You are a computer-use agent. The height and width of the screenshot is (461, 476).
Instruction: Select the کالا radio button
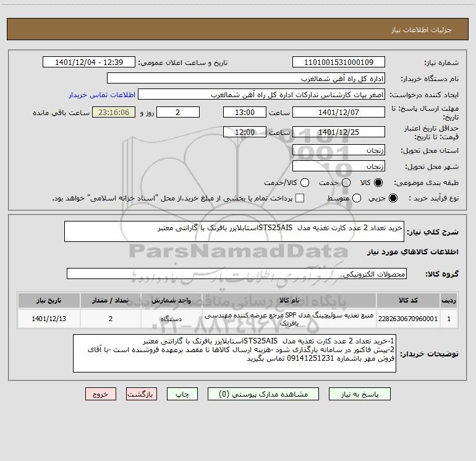[x=378, y=183]
